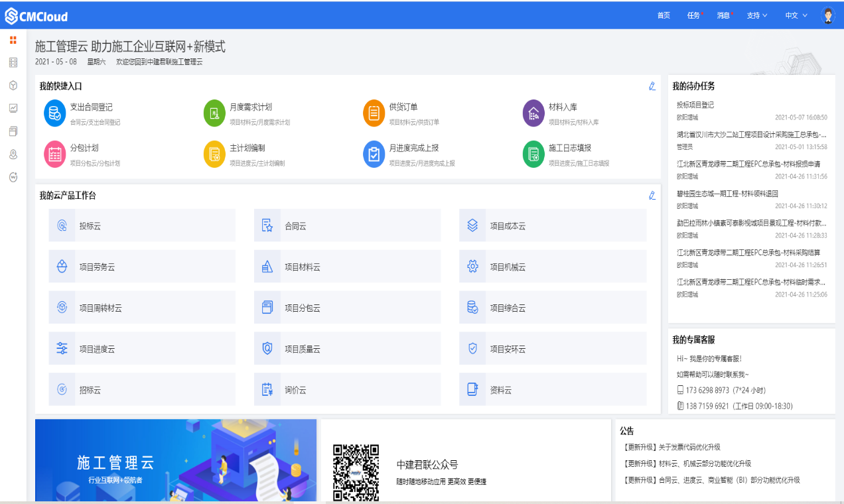Open the 材料入库 purple icon

[533, 113]
